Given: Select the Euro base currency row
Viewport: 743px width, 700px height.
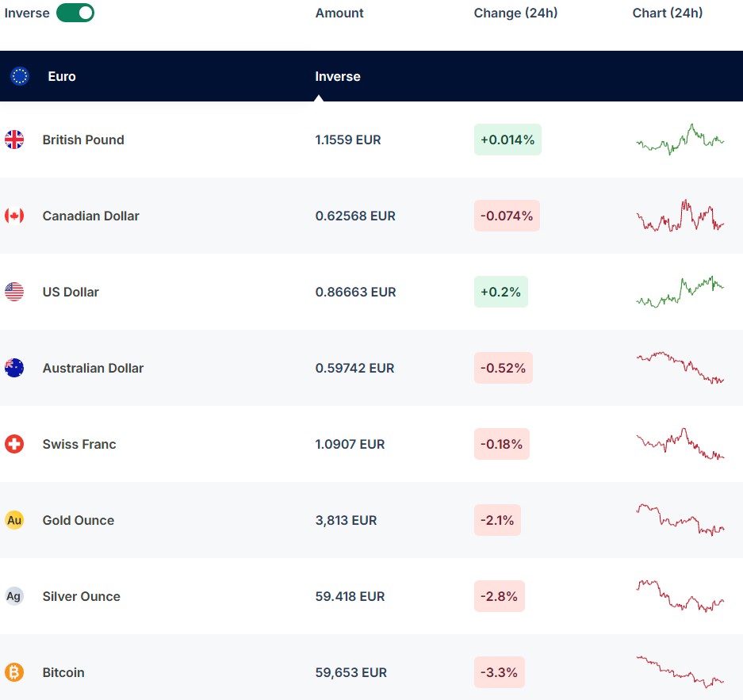Looking at the screenshot, I should pyautogui.click(x=62, y=76).
